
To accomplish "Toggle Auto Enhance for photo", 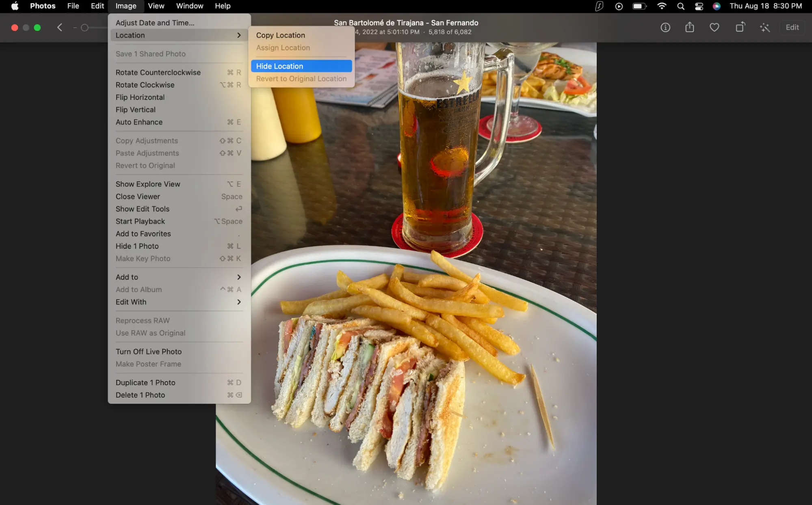I will 139,122.
